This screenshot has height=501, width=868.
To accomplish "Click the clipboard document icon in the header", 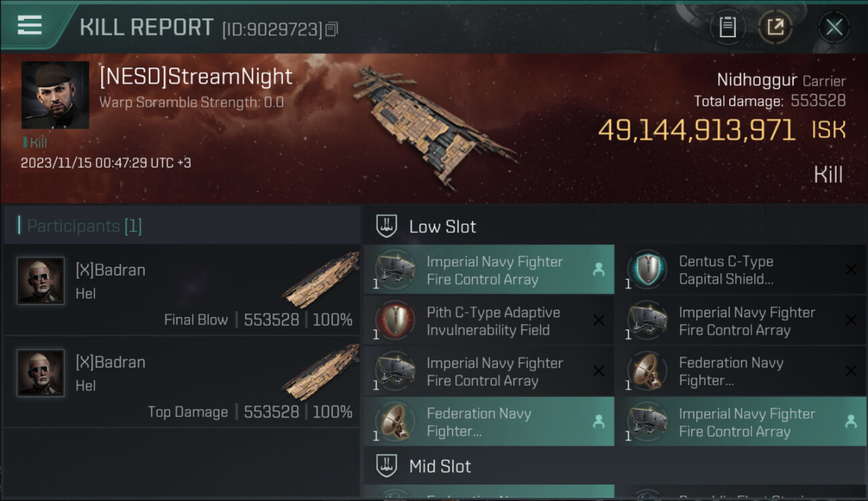I will [727, 27].
